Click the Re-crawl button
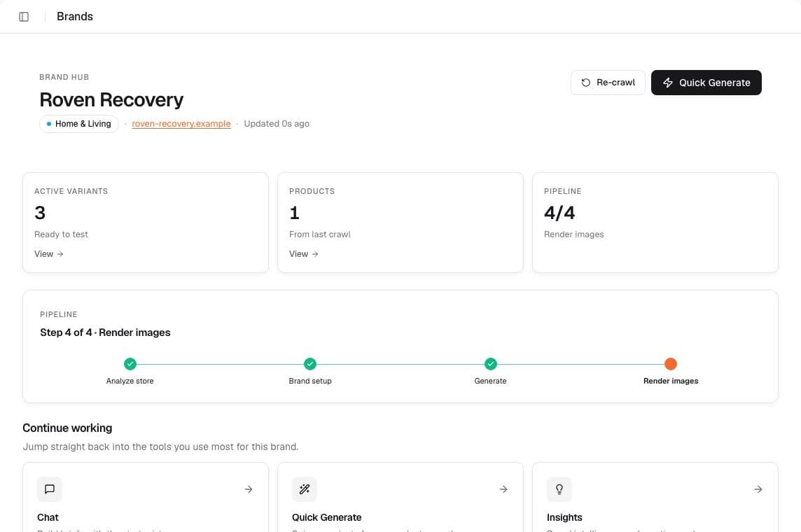801x532 pixels. [x=608, y=83]
